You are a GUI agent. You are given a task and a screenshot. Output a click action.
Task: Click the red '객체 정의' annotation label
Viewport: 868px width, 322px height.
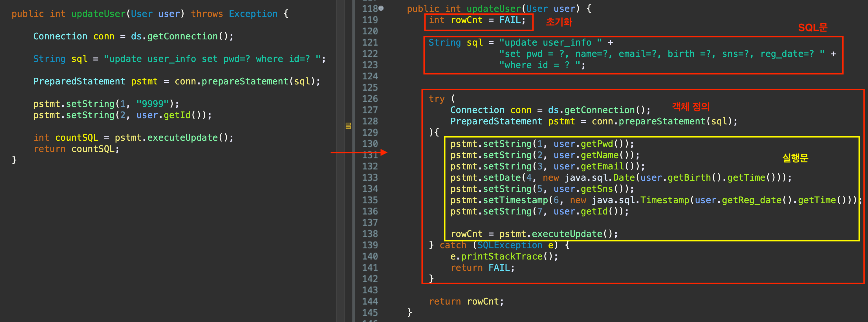pyautogui.click(x=691, y=107)
